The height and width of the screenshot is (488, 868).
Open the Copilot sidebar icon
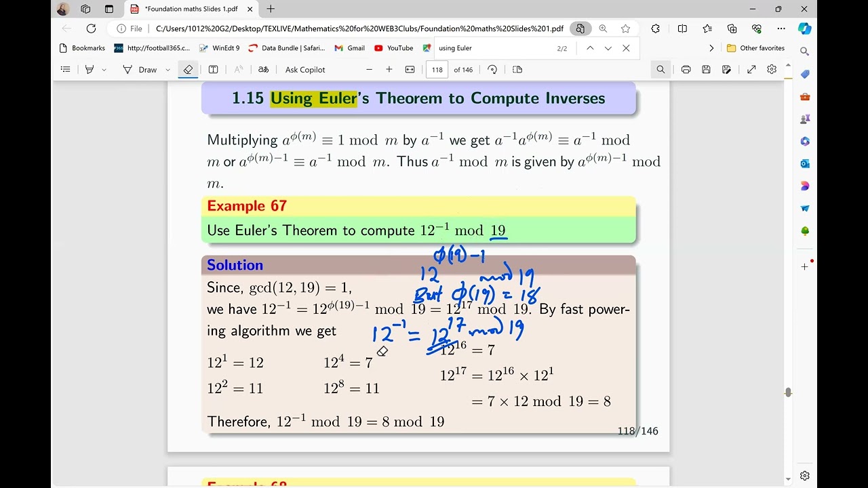[805, 28]
